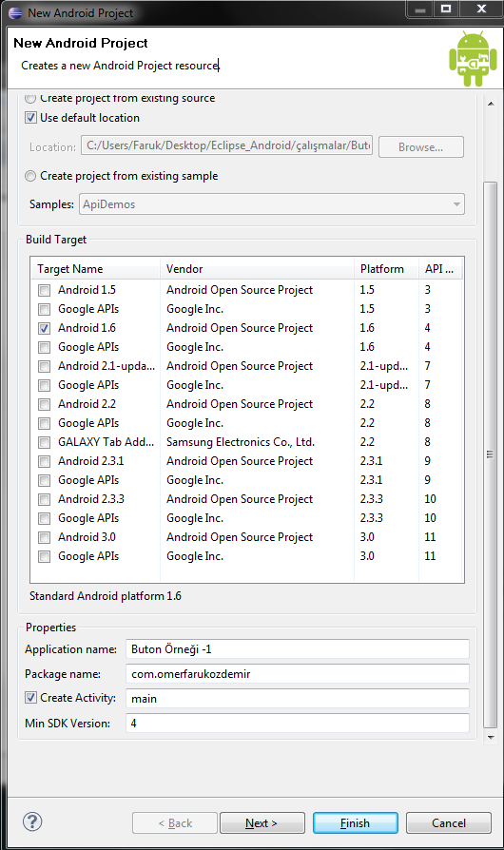Check the Android 2.3.1 target checkbox

click(45, 461)
